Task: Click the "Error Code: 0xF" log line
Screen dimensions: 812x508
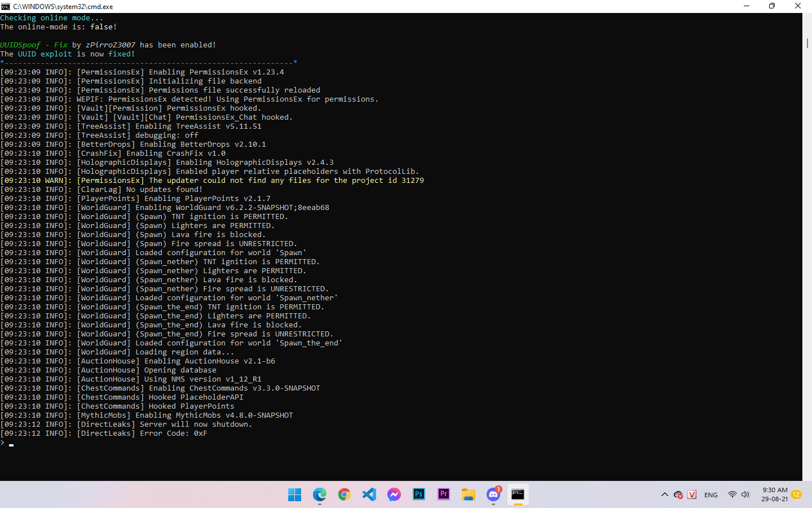Action: tap(104, 433)
